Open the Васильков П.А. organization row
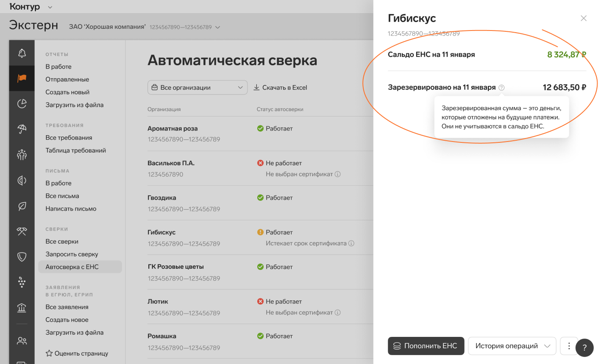601x364 pixels. (260, 168)
